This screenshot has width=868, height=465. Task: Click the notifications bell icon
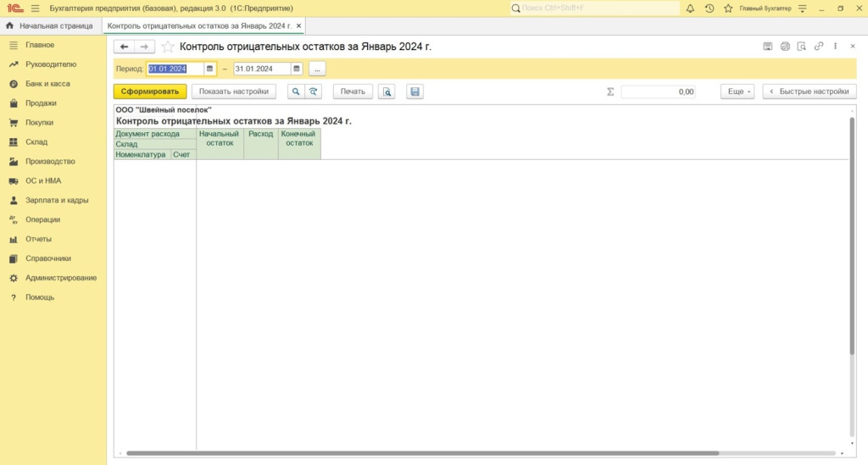[690, 8]
